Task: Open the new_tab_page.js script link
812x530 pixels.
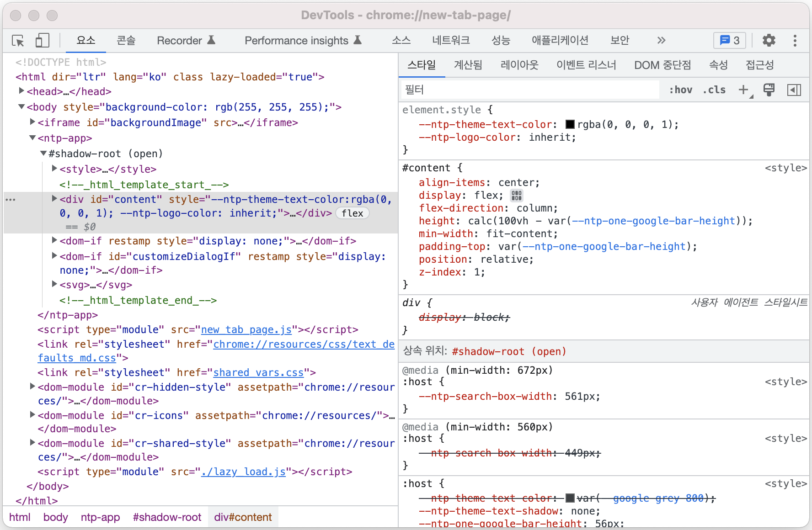Action: coord(246,330)
